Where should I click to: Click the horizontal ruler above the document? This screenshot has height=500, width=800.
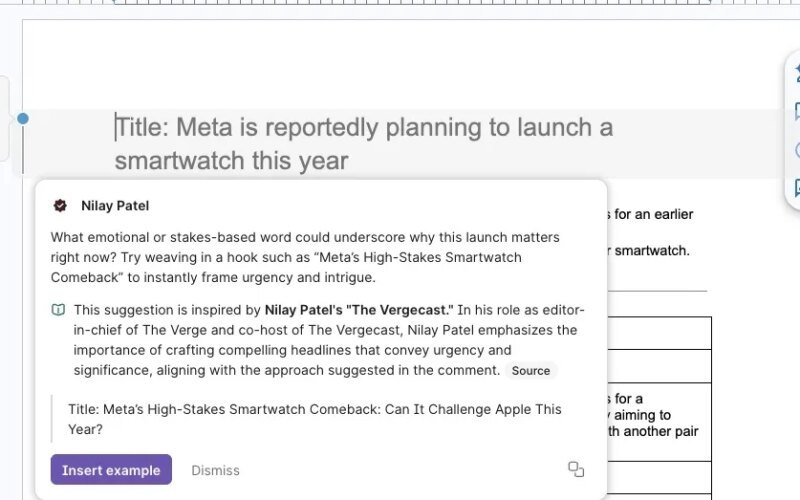pos(400,4)
